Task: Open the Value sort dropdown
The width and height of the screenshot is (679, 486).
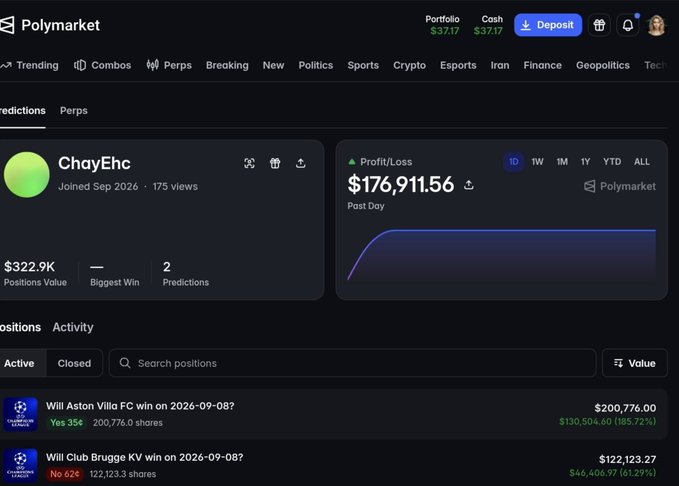Action: 634,363
